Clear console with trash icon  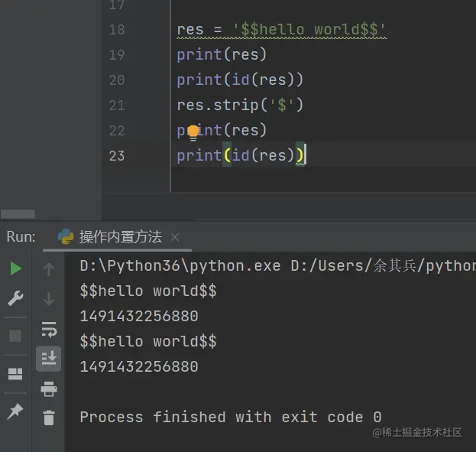(49, 418)
